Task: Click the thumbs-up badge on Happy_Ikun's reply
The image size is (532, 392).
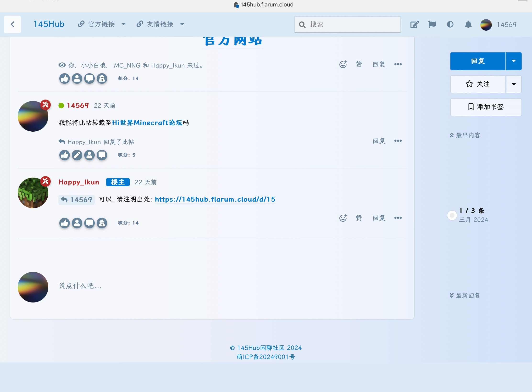Action: 65,223
